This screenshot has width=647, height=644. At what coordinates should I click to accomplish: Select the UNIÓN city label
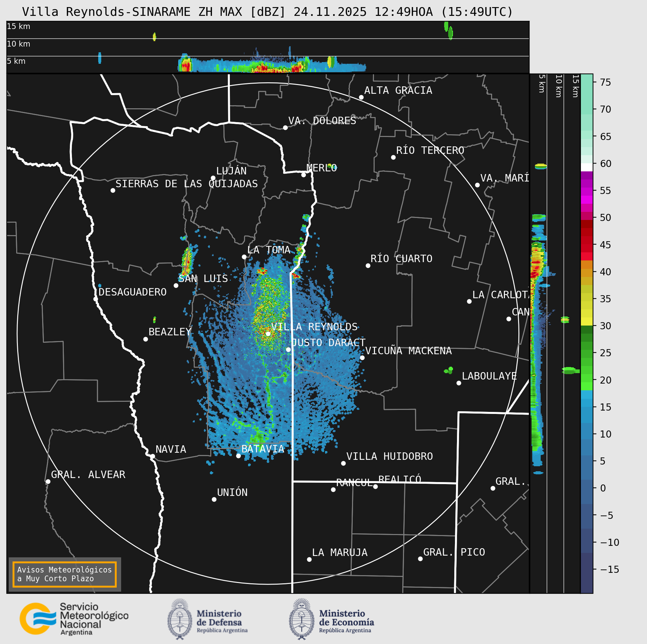point(232,492)
